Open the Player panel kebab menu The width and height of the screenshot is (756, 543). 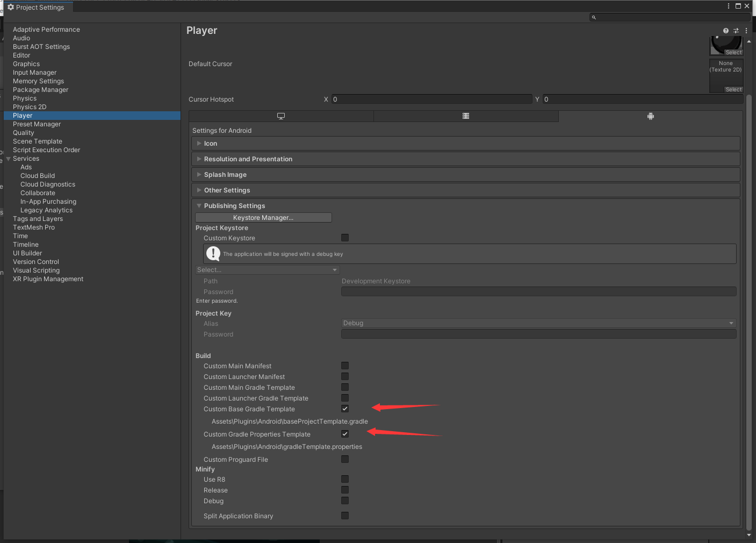746,31
